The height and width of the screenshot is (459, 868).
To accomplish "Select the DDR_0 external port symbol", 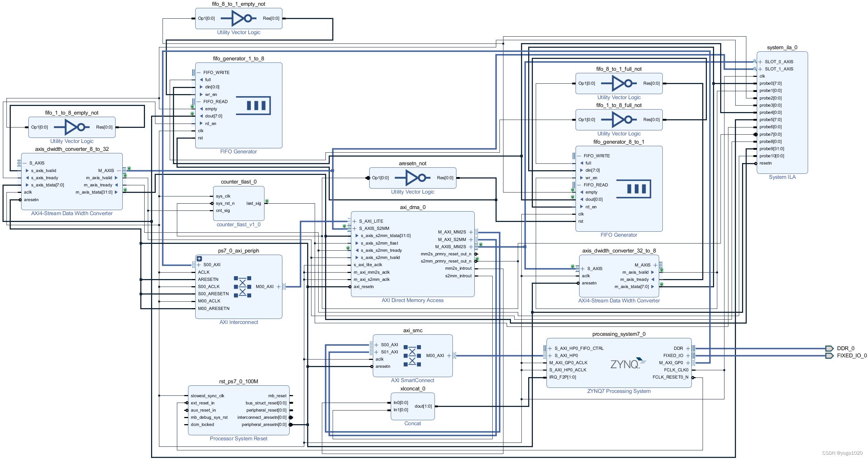I will 829,348.
